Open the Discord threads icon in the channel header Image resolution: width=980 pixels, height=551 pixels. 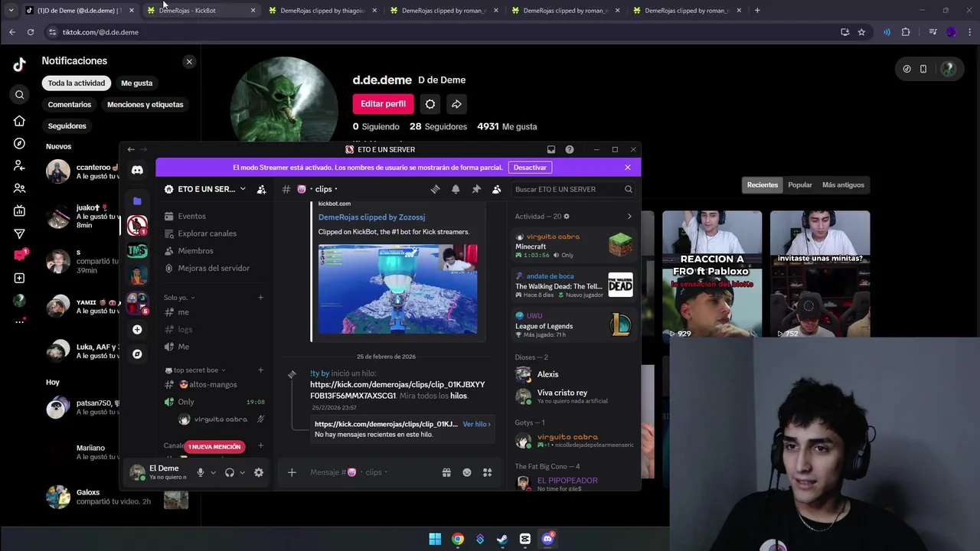[x=435, y=189]
